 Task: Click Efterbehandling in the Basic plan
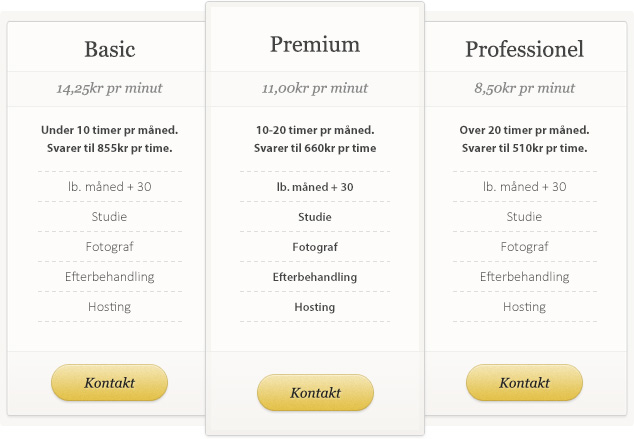pyautogui.click(x=109, y=276)
